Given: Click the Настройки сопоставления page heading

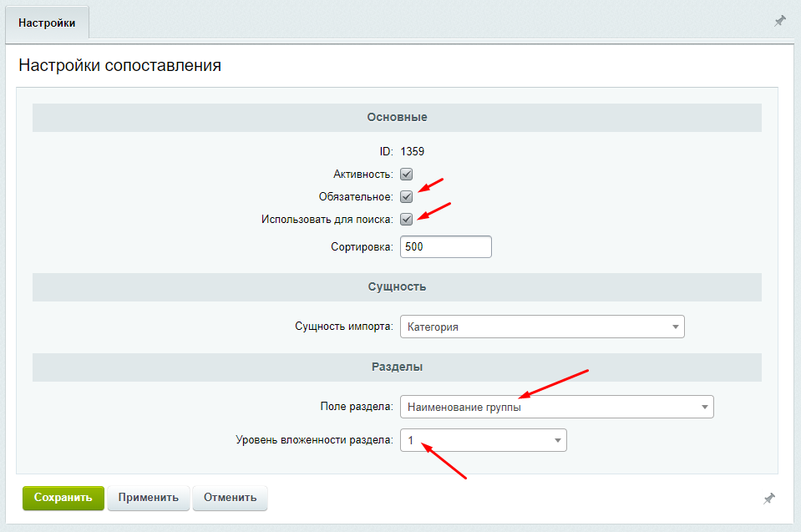Looking at the screenshot, I should [x=120, y=65].
